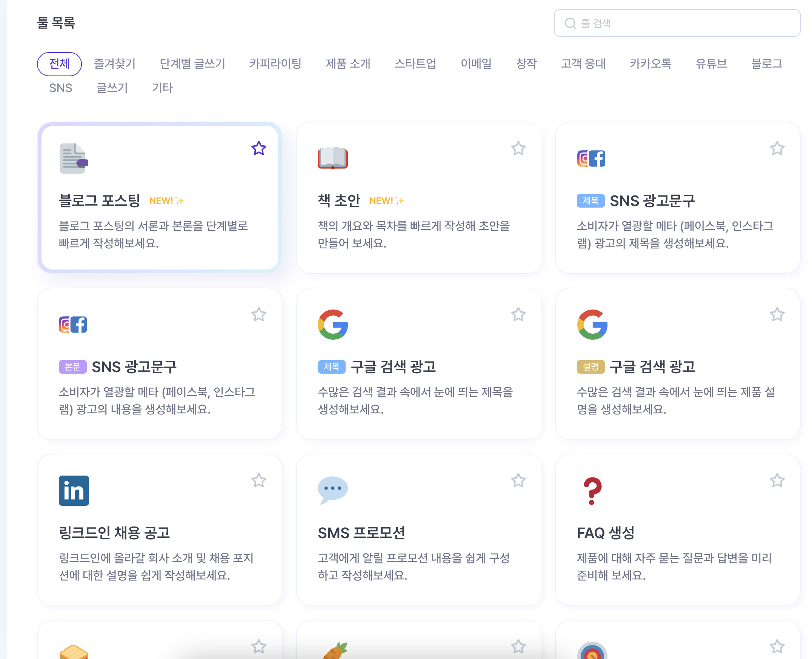Filter by 고객 응대
The height and width of the screenshot is (659, 812).
pyautogui.click(x=583, y=64)
